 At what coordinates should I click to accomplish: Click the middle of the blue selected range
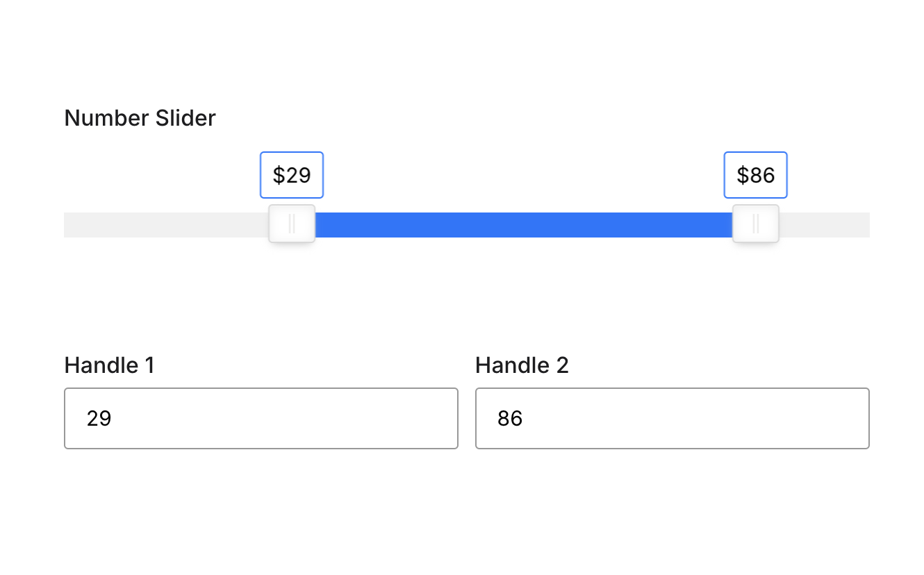coord(524,225)
